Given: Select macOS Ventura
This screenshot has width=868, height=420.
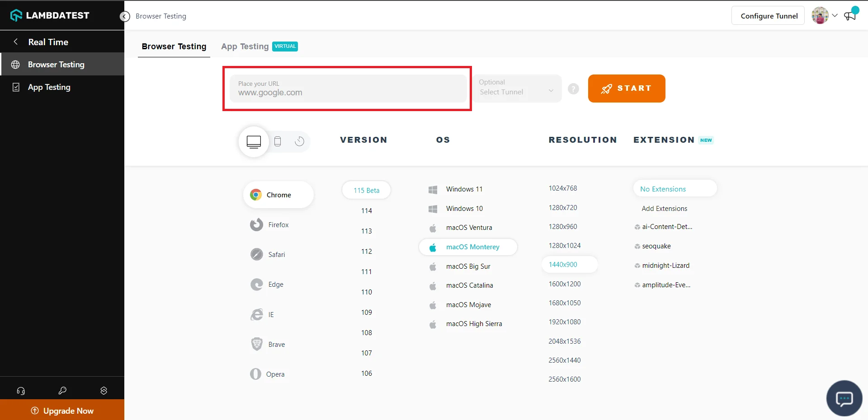Looking at the screenshot, I should [460, 228].
